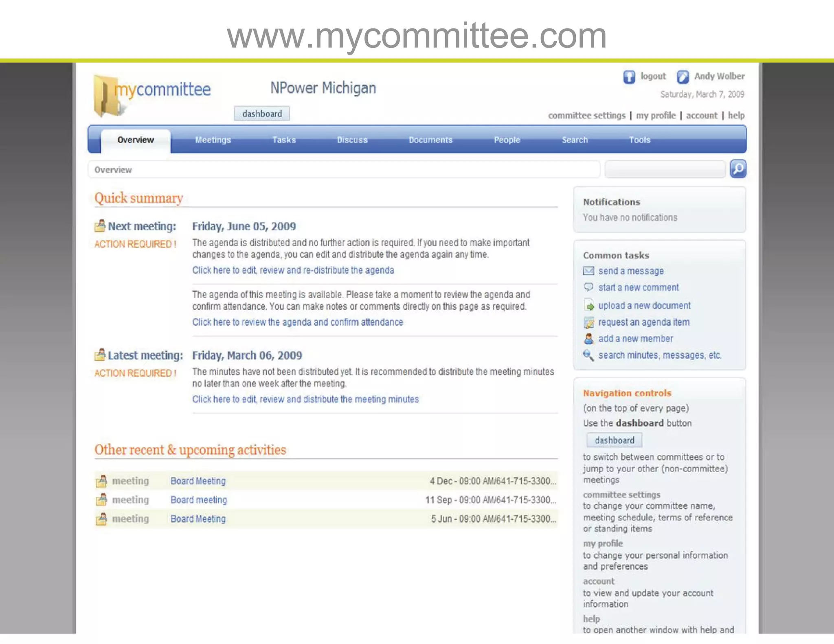Click the mycommittee folder logo
Image resolution: width=834 pixels, height=644 pixels.
tap(107, 96)
